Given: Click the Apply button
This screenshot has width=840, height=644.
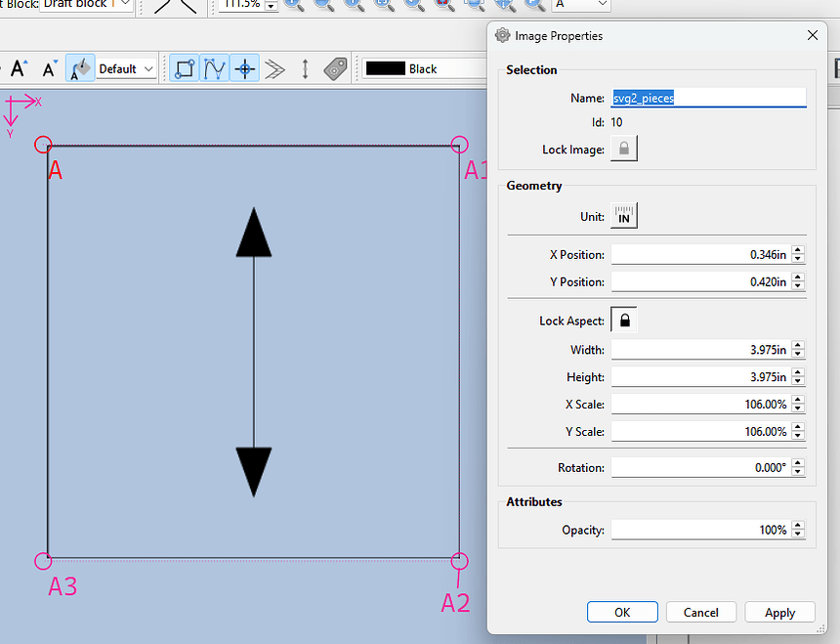Looking at the screenshot, I should point(780,612).
